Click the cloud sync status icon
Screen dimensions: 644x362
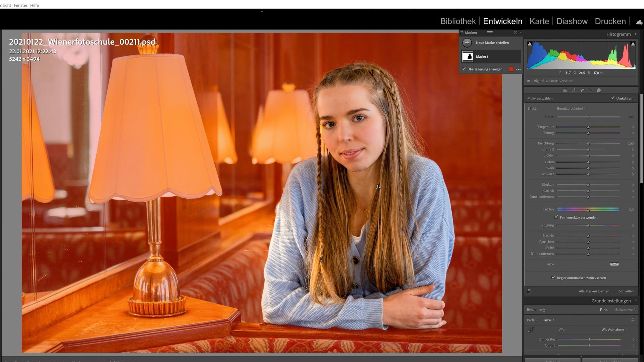[639, 22]
